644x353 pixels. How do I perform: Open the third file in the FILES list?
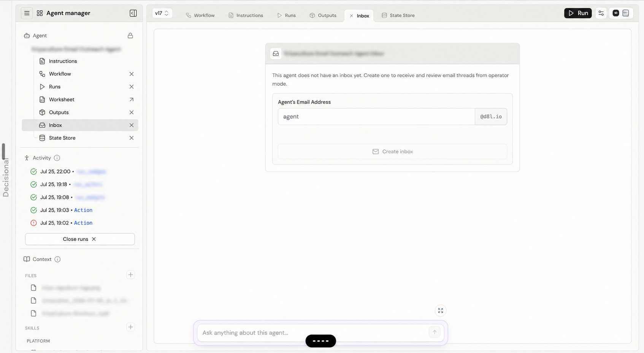point(70,313)
